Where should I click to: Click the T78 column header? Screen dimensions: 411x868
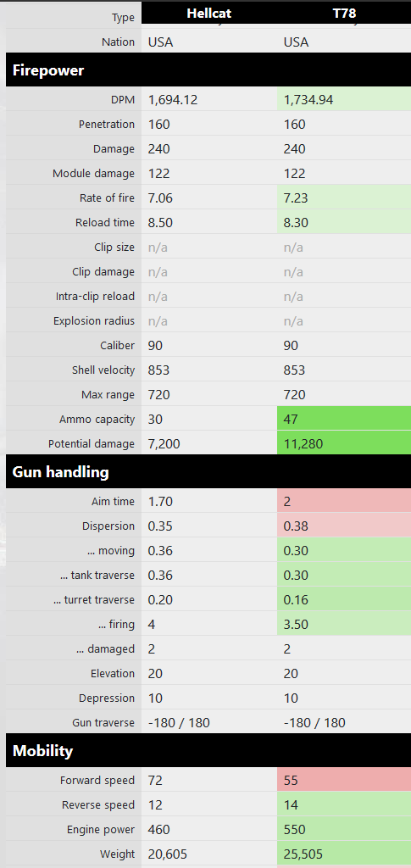coord(344,14)
